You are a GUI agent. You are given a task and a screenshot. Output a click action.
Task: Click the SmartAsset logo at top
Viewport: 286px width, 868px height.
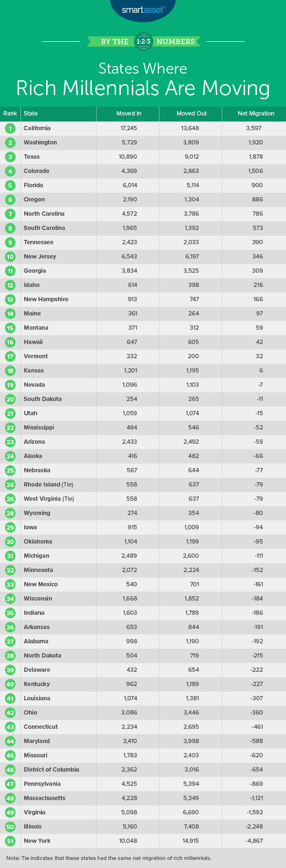pos(143,8)
